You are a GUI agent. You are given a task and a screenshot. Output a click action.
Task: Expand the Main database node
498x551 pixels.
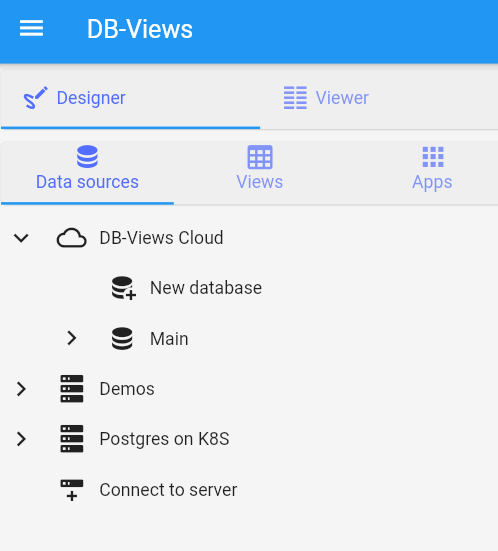click(x=72, y=338)
